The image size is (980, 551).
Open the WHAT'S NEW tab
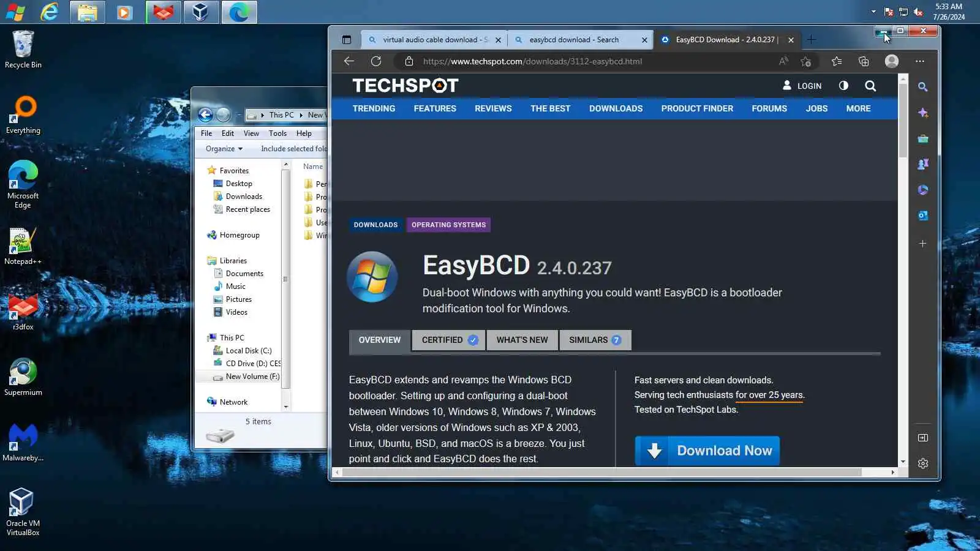(522, 340)
